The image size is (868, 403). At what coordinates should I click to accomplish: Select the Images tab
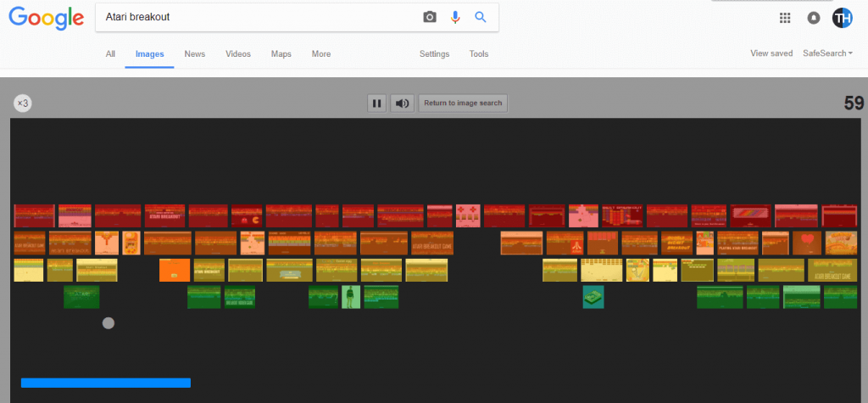(x=149, y=53)
